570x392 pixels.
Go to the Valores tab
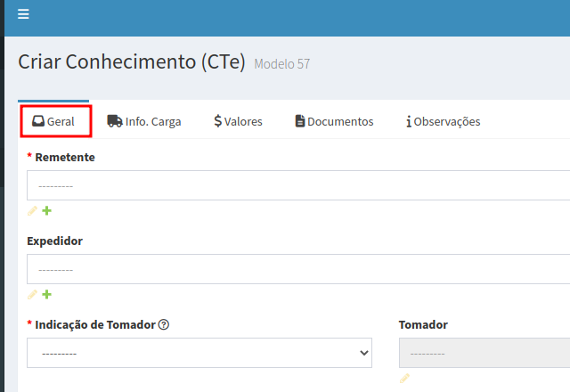pos(239,121)
